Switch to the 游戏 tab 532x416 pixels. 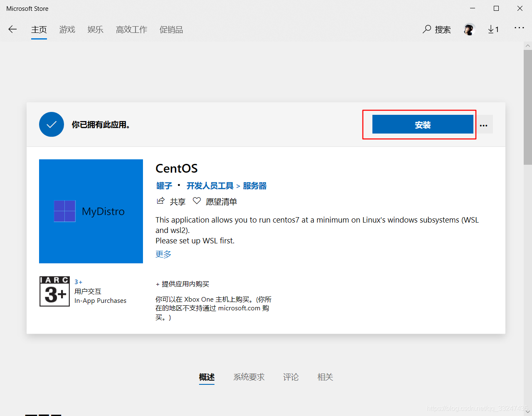(x=67, y=30)
